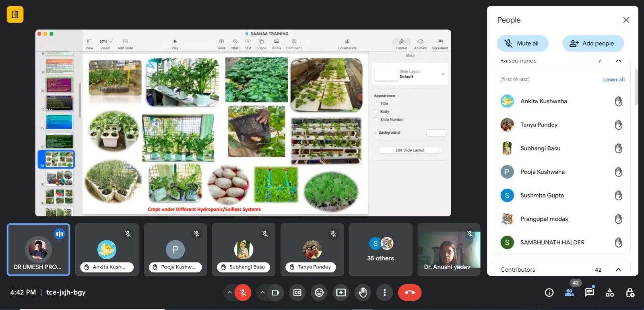The height and width of the screenshot is (310, 644).
Task: Expand audio settings arrow beside microphone
Action: pyautogui.click(x=229, y=293)
